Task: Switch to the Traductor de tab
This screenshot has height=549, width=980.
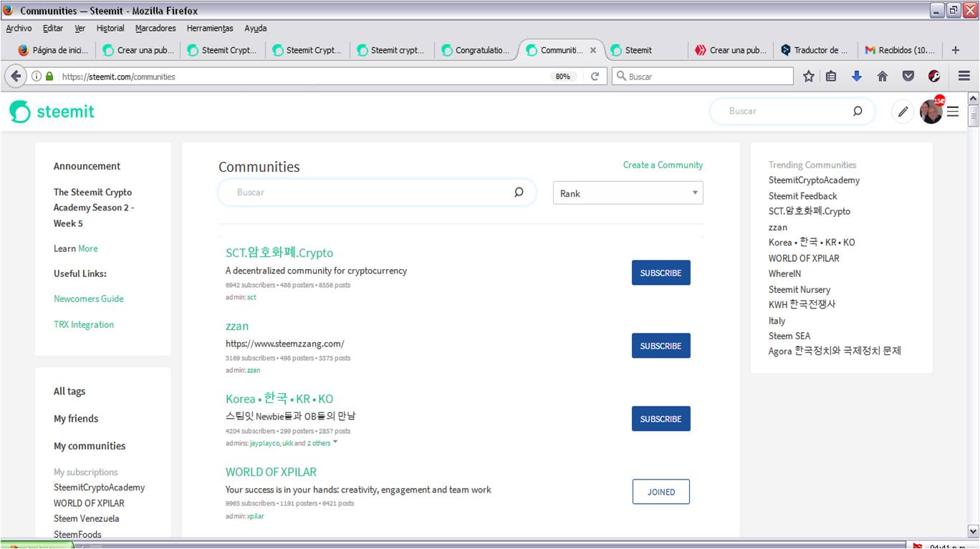Action: pos(814,50)
